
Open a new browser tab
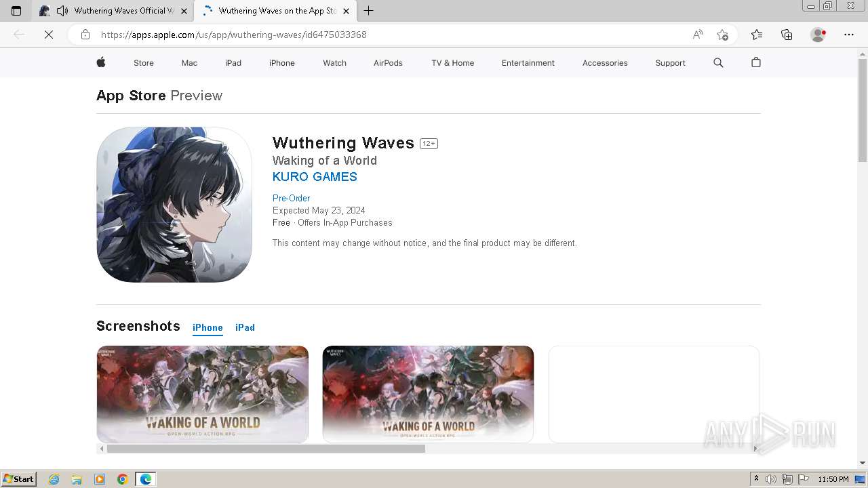pyautogui.click(x=369, y=11)
